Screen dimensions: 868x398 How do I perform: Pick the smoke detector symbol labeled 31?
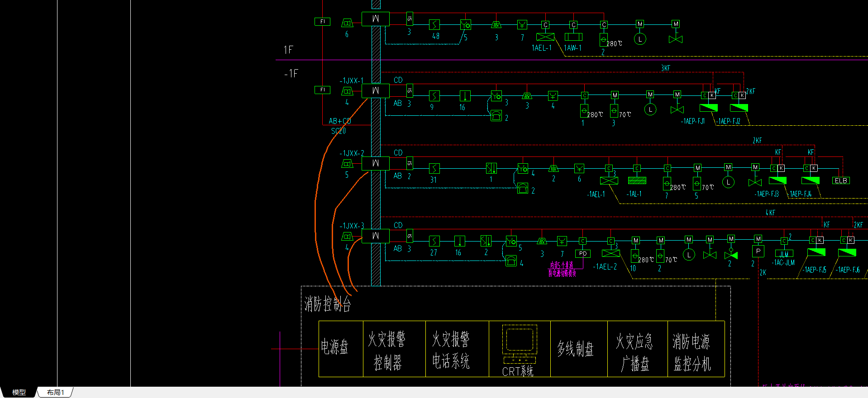point(434,169)
